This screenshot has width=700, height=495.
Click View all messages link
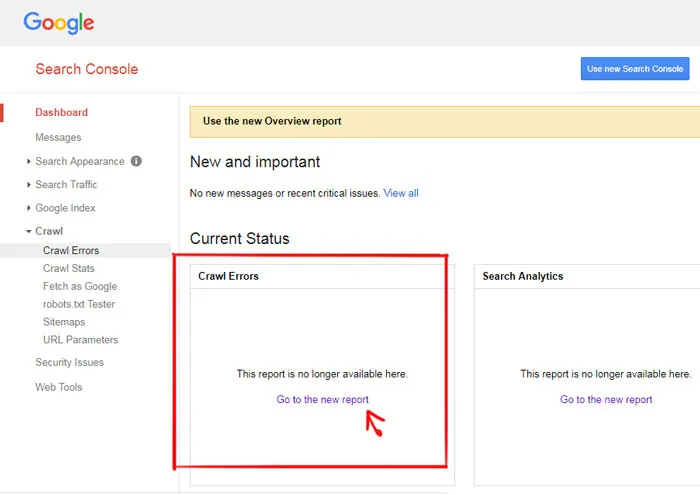[x=401, y=193]
